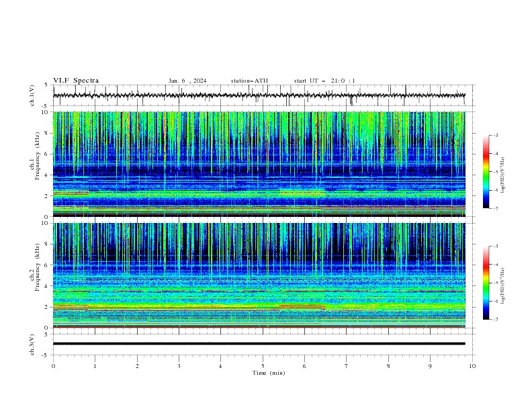Image resolution: width=532 pixels, height=411 pixels.
Task: Click time axis tick label "10"
Action: coord(472,366)
